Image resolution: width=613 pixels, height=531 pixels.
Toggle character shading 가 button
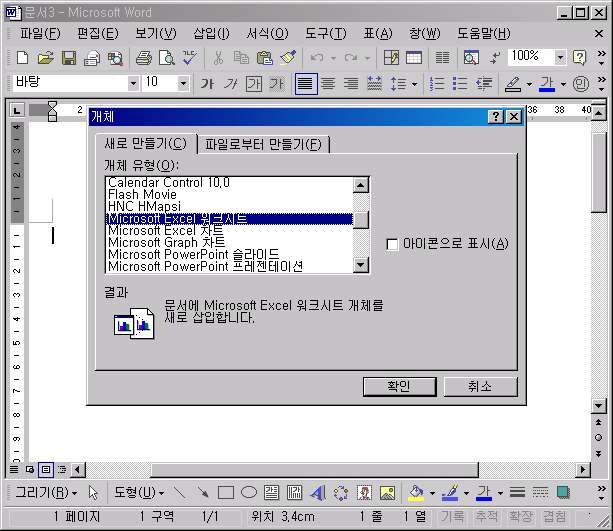pos(277,83)
